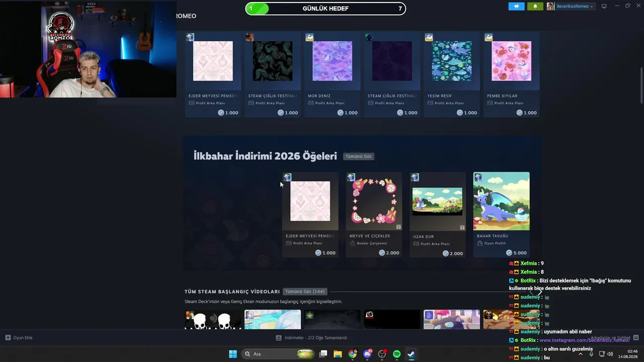644x362 pixels.
Task: Click the game badge icon on Mor Deniz card
Action: (309, 37)
